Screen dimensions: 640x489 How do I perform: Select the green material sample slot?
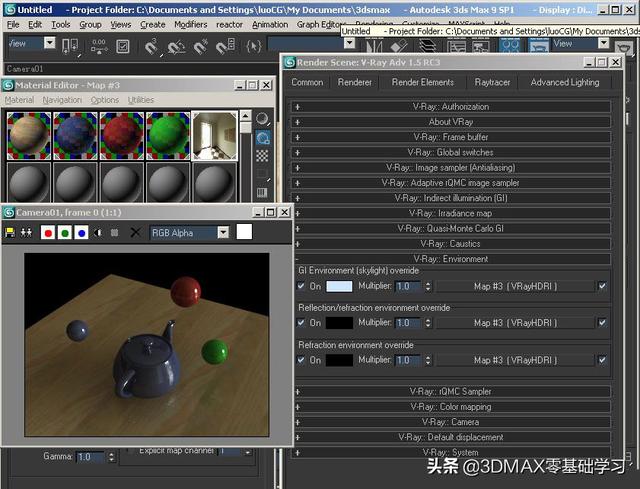click(x=168, y=136)
